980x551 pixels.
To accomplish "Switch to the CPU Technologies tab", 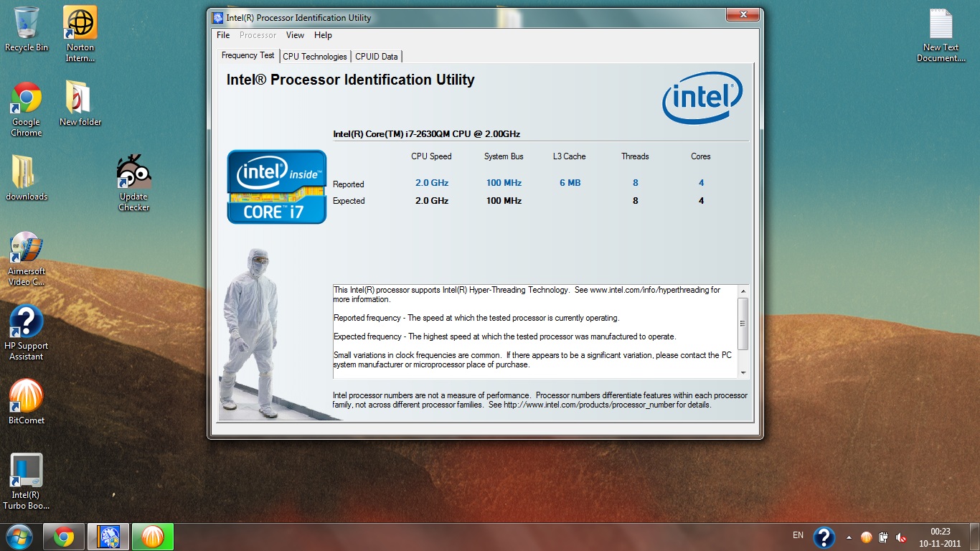I will [315, 57].
